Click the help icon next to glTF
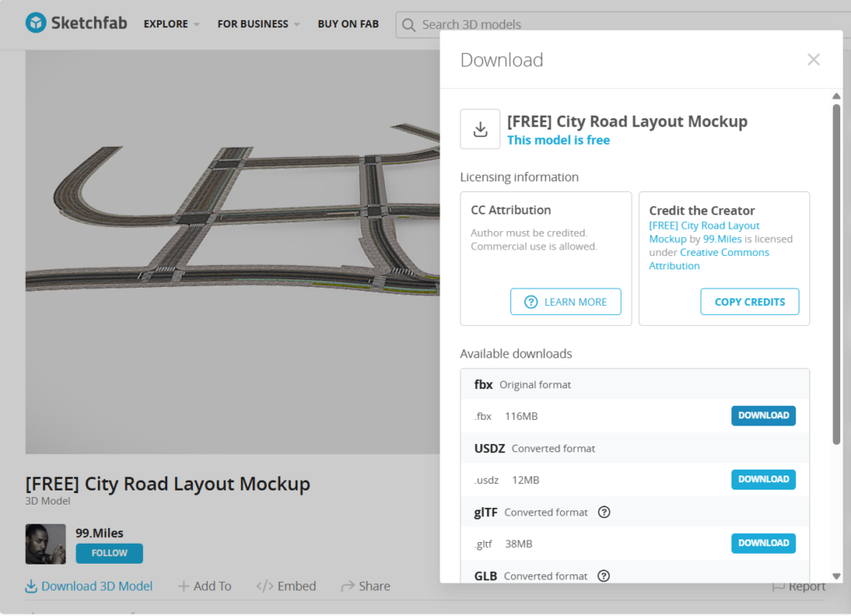 (x=603, y=512)
